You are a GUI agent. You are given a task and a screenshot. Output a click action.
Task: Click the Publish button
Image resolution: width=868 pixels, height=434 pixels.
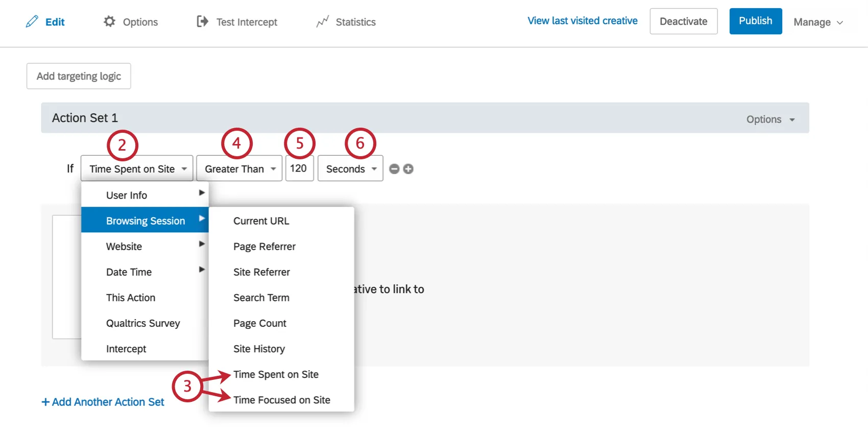[x=755, y=21]
